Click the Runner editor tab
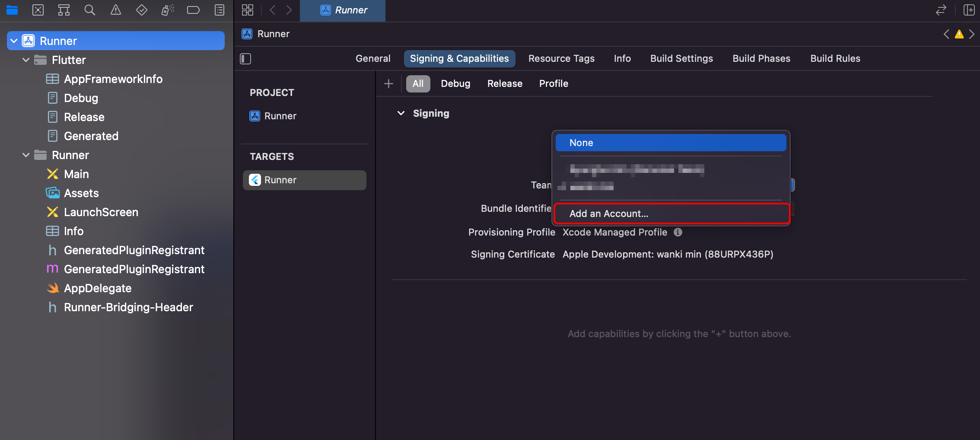 [343, 10]
